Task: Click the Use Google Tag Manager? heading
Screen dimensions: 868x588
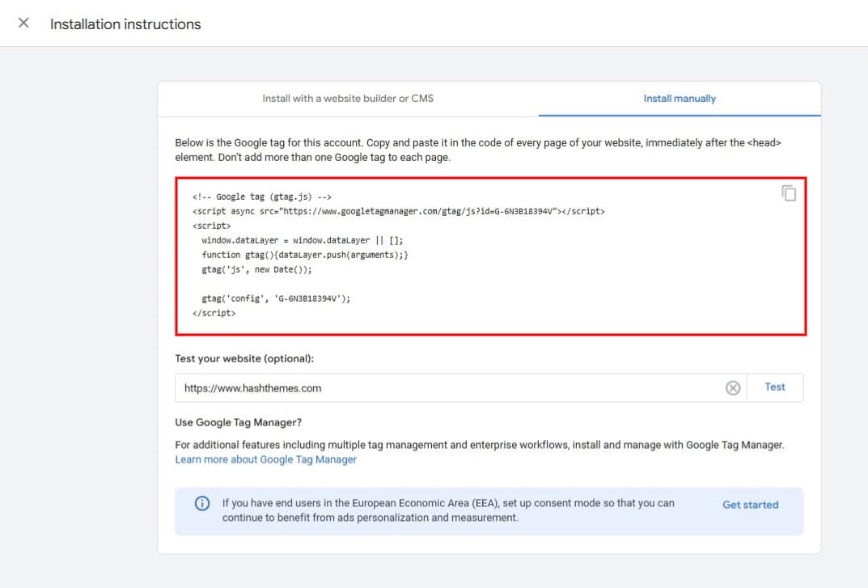Action: pos(238,422)
